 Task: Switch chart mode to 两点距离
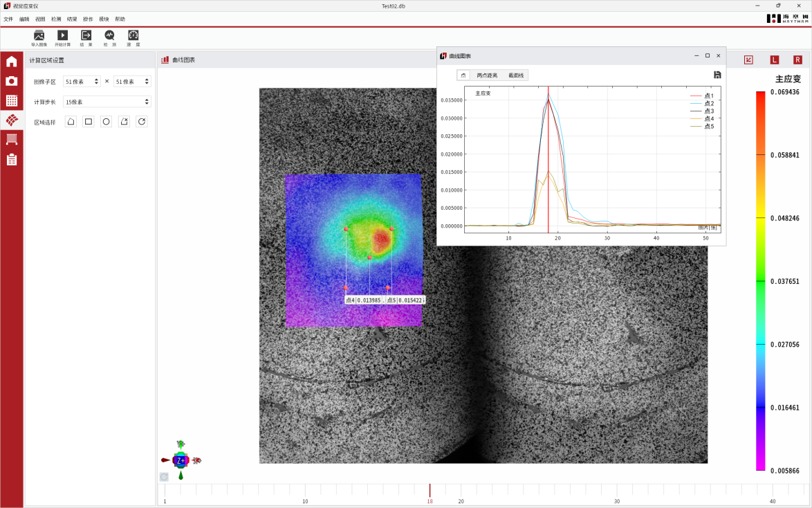pos(487,75)
